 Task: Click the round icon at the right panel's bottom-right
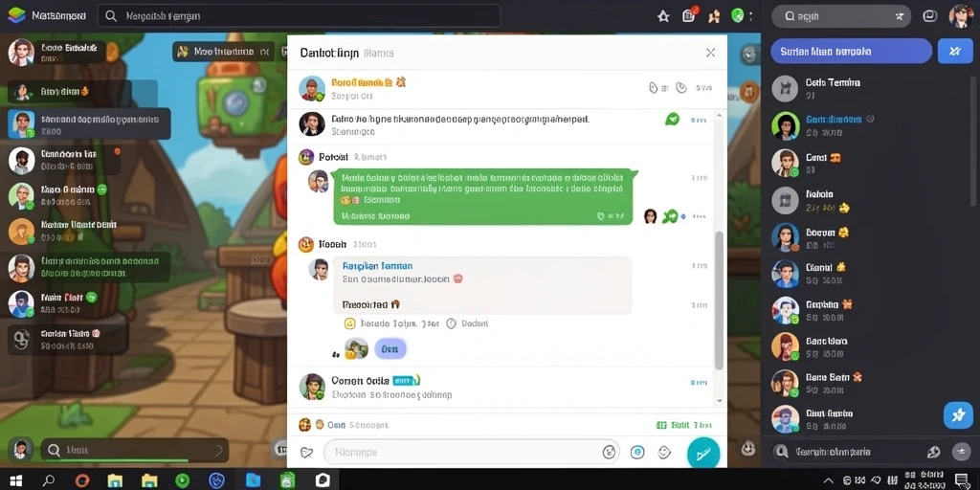[961, 452]
